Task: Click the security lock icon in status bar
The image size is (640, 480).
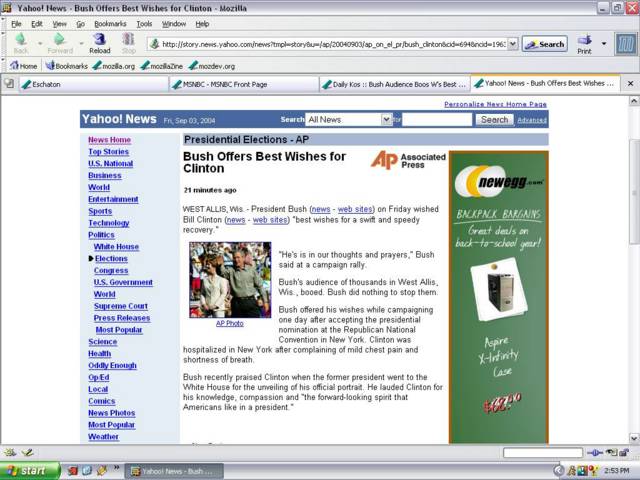Action: coord(624,452)
